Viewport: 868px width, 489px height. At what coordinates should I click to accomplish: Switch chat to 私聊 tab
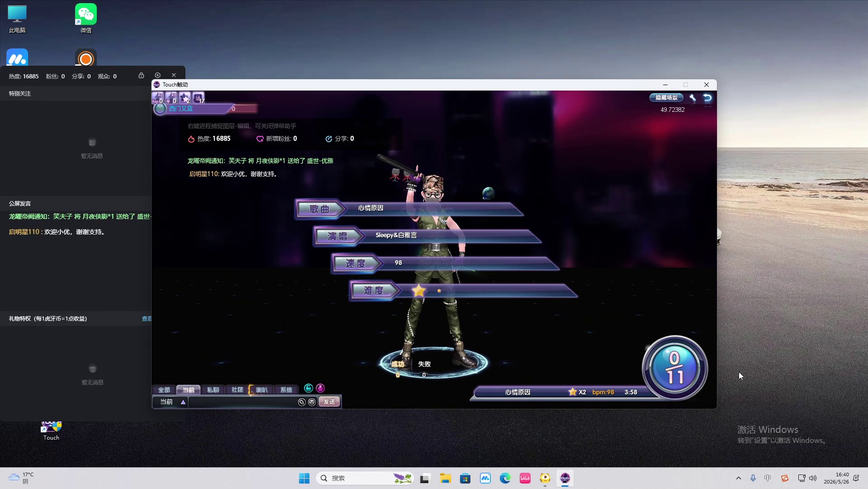click(213, 390)
